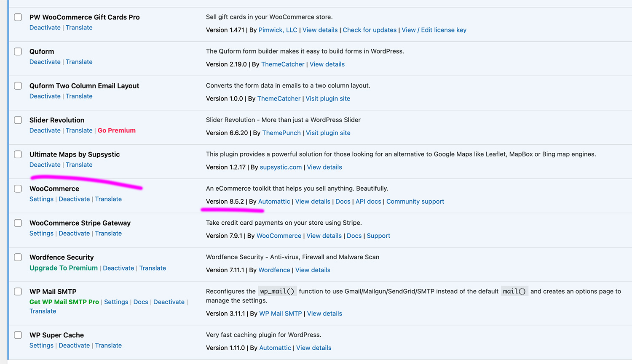Open the WooCommerce author link in the Stripe row
This screenshot has height=364, width=632.
tap(279, 236)
